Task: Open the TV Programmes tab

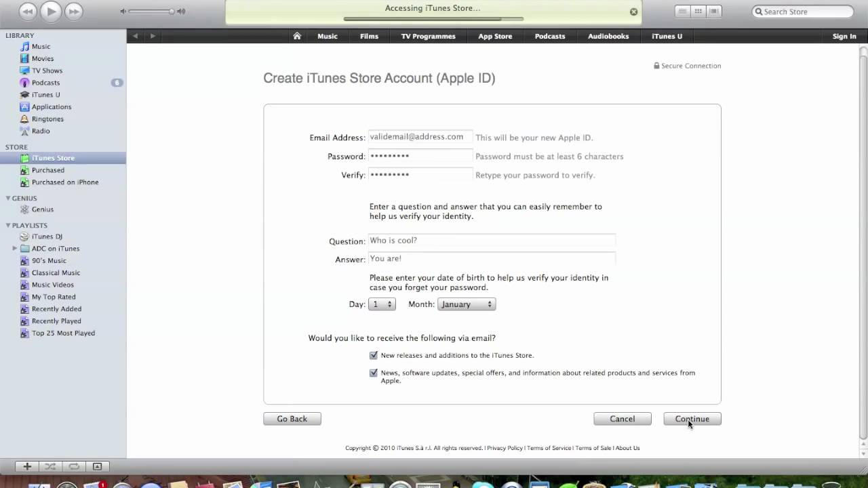Action: pyautogui.click(x=428, y=36)
